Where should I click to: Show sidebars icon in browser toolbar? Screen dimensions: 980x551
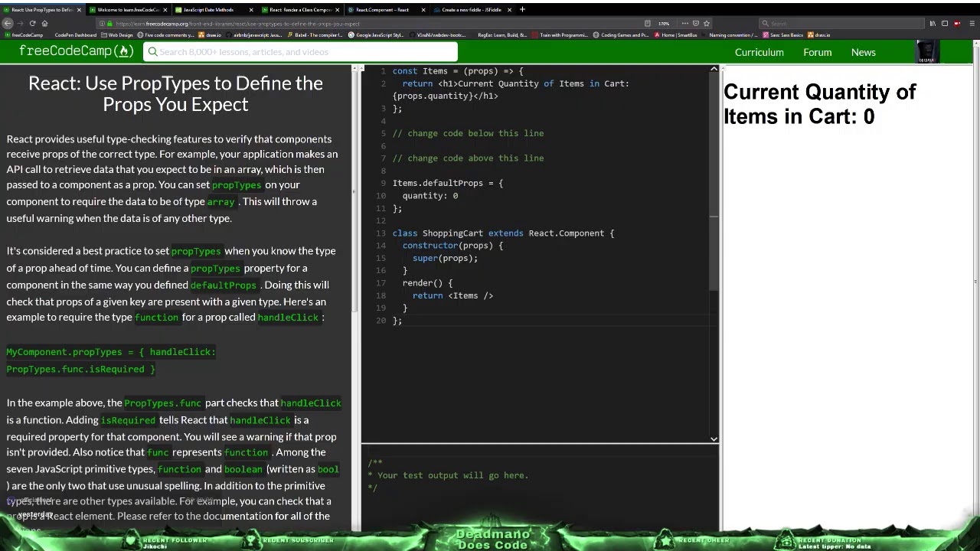[945, 24]
